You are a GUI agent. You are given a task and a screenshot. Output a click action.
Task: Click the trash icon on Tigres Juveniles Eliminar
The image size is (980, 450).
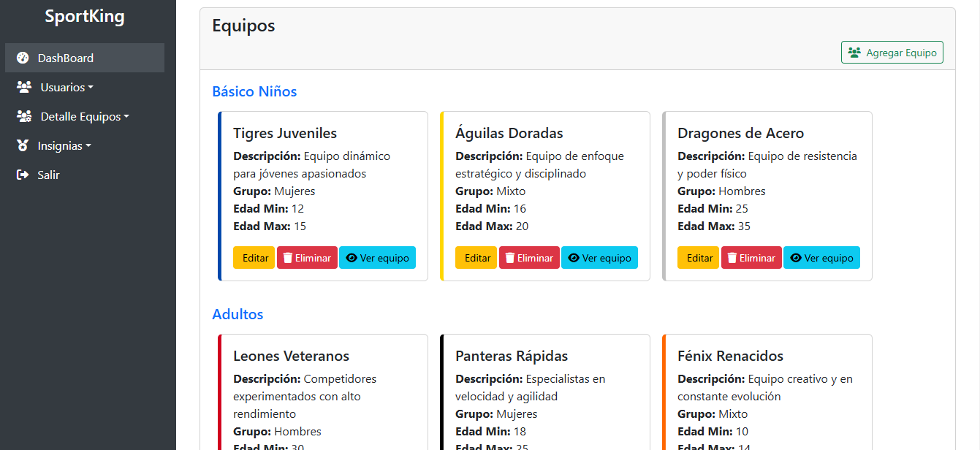289,257
